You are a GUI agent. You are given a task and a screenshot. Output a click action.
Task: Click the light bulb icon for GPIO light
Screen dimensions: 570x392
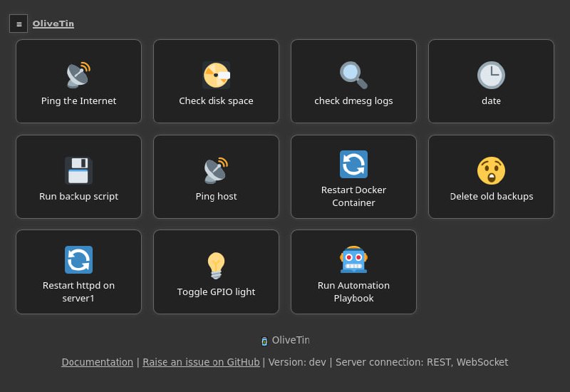tap(216, 266)
